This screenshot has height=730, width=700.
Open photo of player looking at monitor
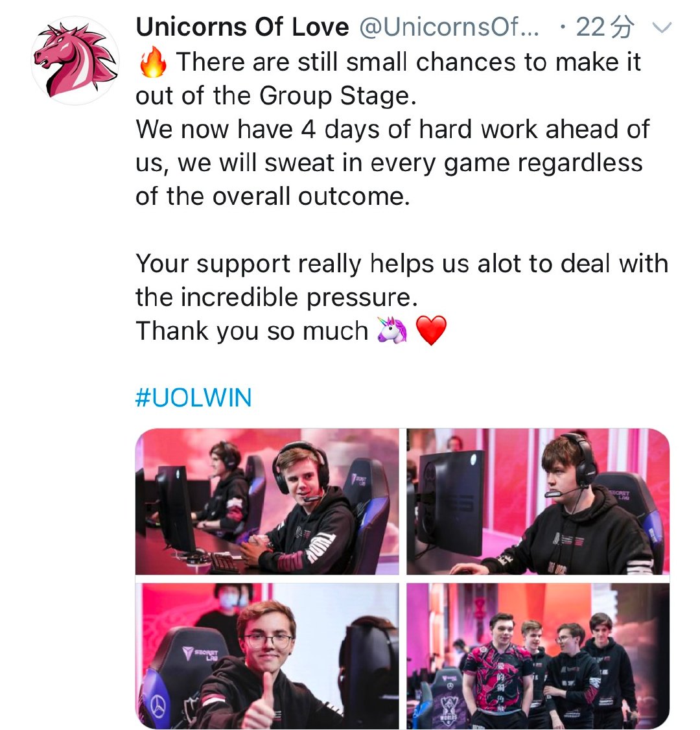(x=538, y=501)
